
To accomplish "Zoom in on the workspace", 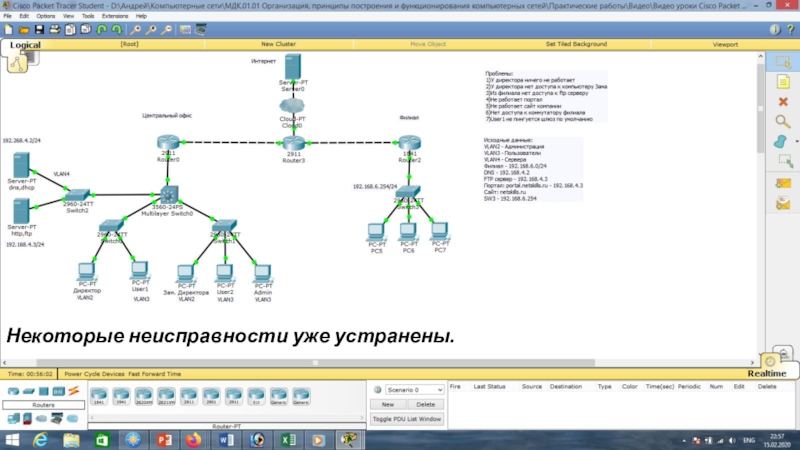I will click(x=136, y=30).
